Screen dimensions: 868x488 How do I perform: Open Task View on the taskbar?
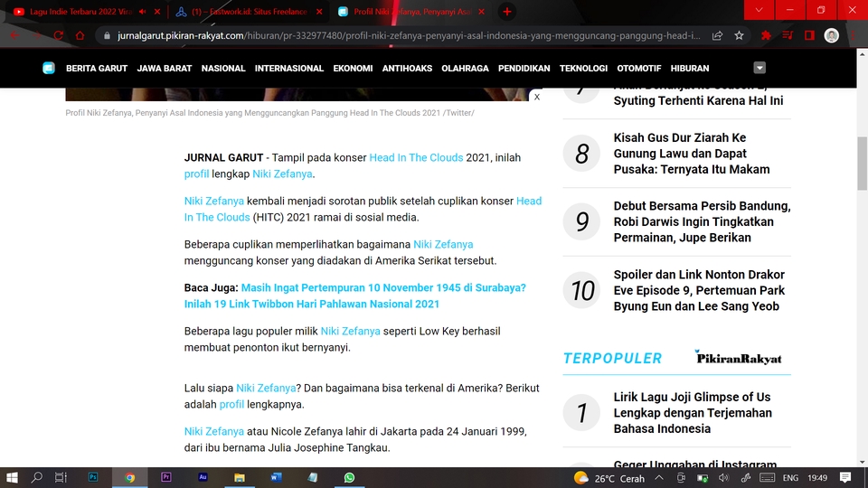(x=61, y=477)
